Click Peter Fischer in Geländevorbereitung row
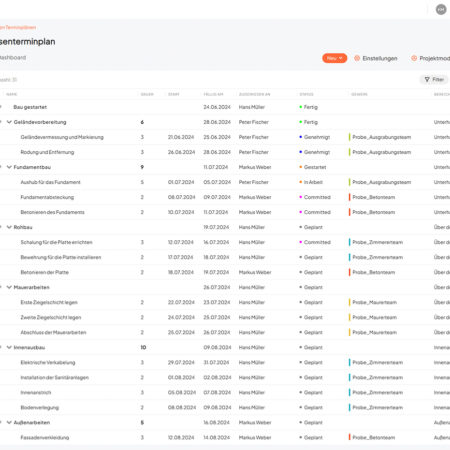The width and height of the screenshot is (450, 450). click(x=254, y=122)
